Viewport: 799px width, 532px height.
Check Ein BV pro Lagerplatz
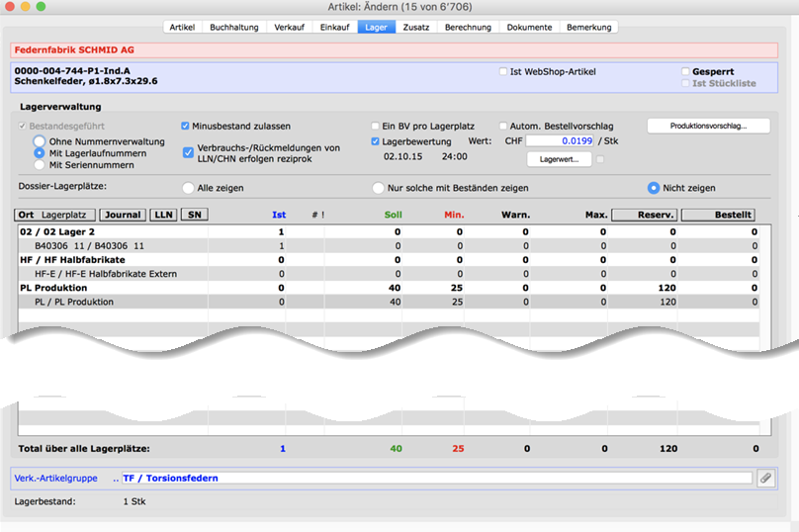click(375, 127)
